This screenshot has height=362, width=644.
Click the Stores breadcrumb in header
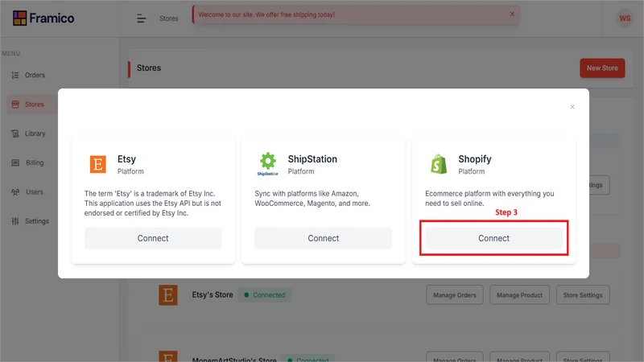tap(169, 19)
